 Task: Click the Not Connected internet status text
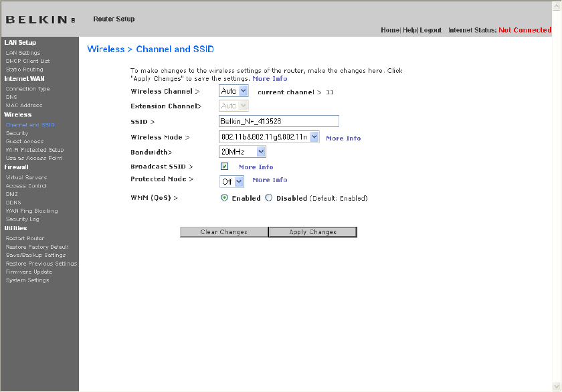[x=525, y=30]
